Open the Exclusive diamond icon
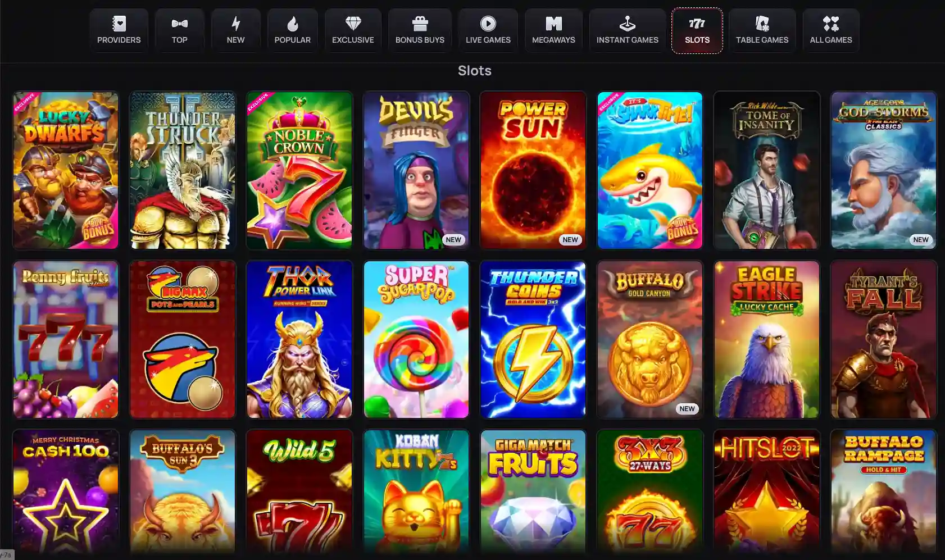 (x=353, y=24)
